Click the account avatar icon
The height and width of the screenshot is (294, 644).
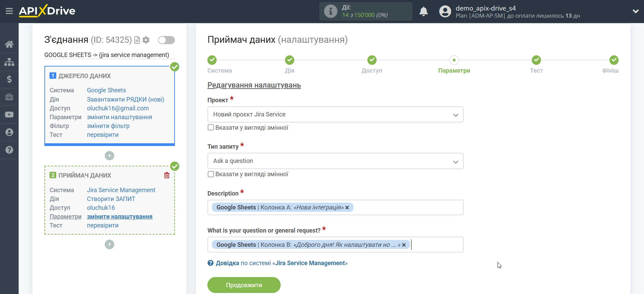[x=445, y=12]
